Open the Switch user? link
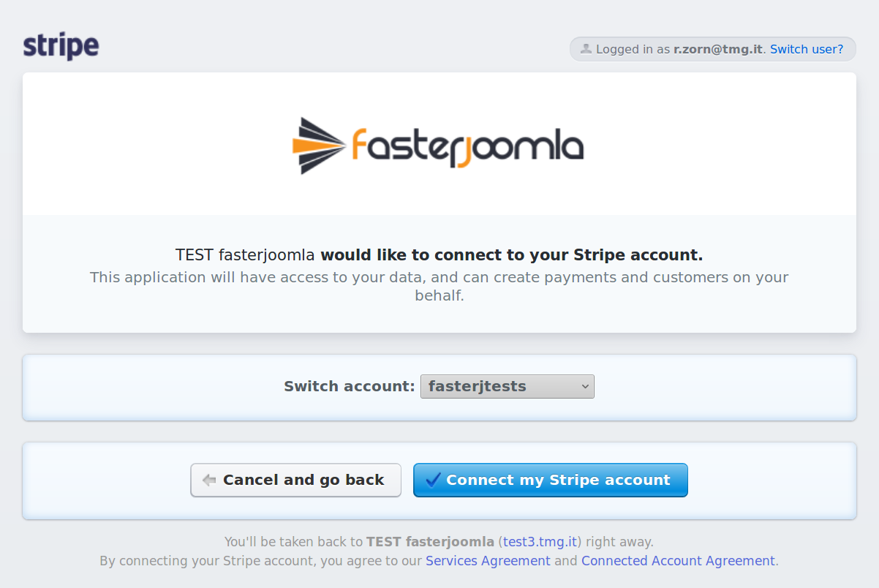 click(x=807, y=49)
